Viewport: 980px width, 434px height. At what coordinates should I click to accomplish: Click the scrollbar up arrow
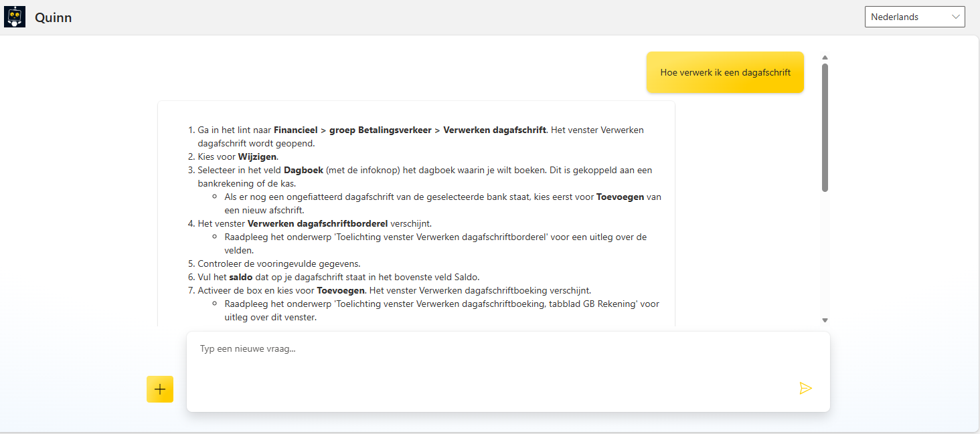825,58
